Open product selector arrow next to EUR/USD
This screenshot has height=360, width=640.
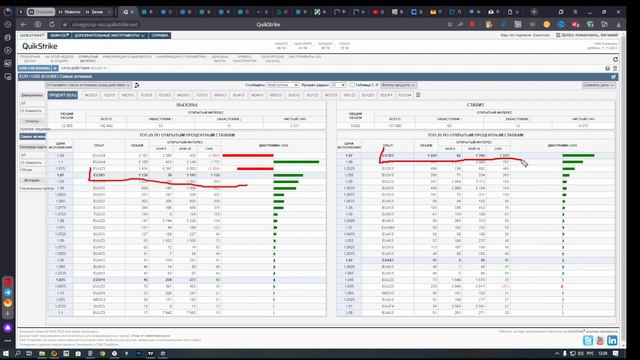(55, 68)
